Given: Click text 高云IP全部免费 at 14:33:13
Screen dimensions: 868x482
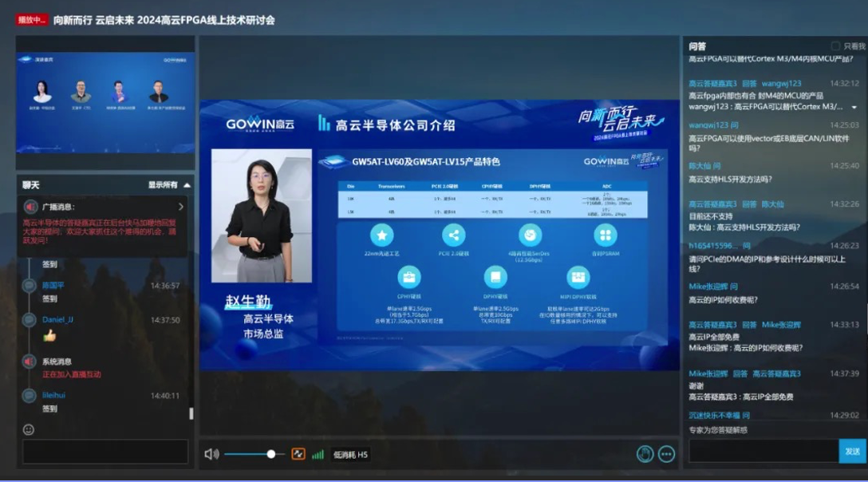Looking at the screenshot, I should (714, 337).
